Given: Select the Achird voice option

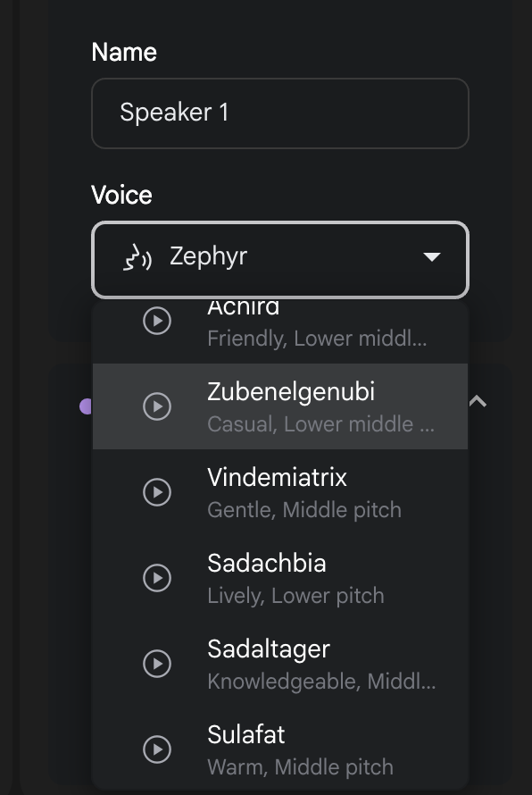Looking at the screenshot, I should (280, 332).
